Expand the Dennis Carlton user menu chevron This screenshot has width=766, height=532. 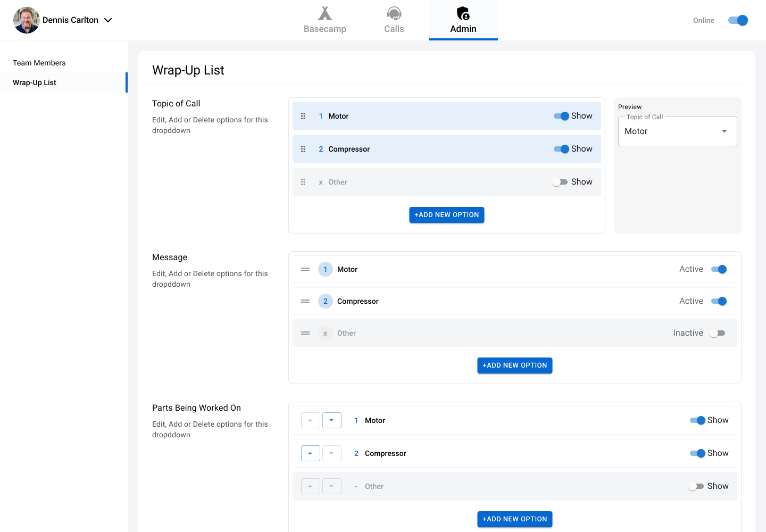(108, 20)
